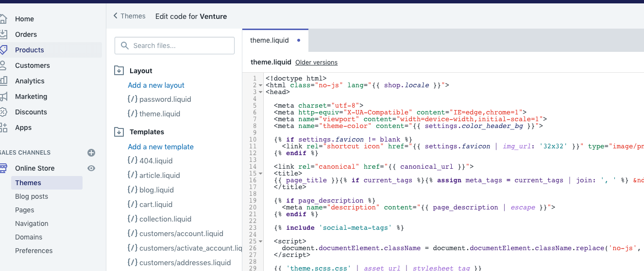Click the Apps grid icon

pyautogui.click(x=3, y=128)
